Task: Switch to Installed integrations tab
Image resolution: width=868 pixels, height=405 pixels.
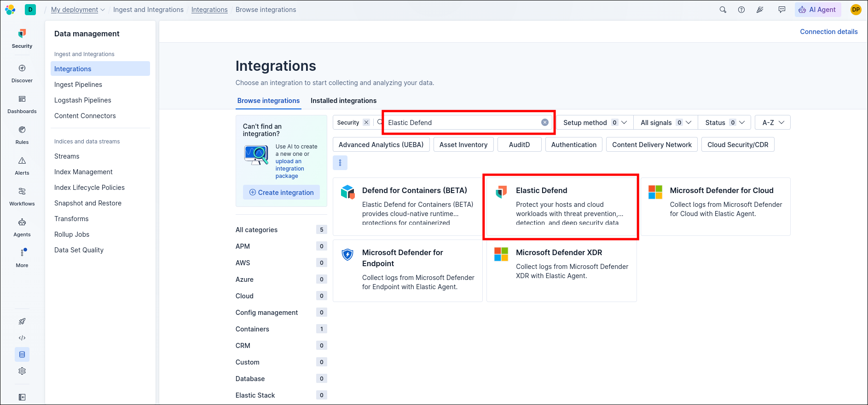Action: coord(343,101)
